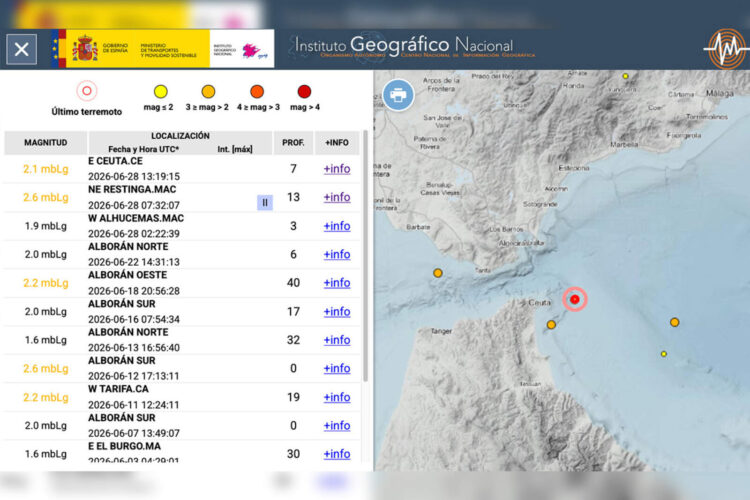Click the red mag > 4 legend dot
The width and height of the screenshot is (750, 500).
pyautogui.click(x=304, y=91)
